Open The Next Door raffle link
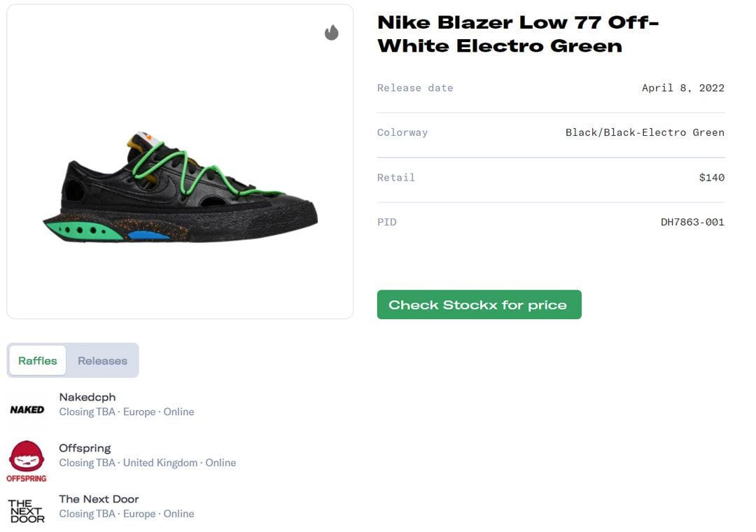 pos(99,499)
